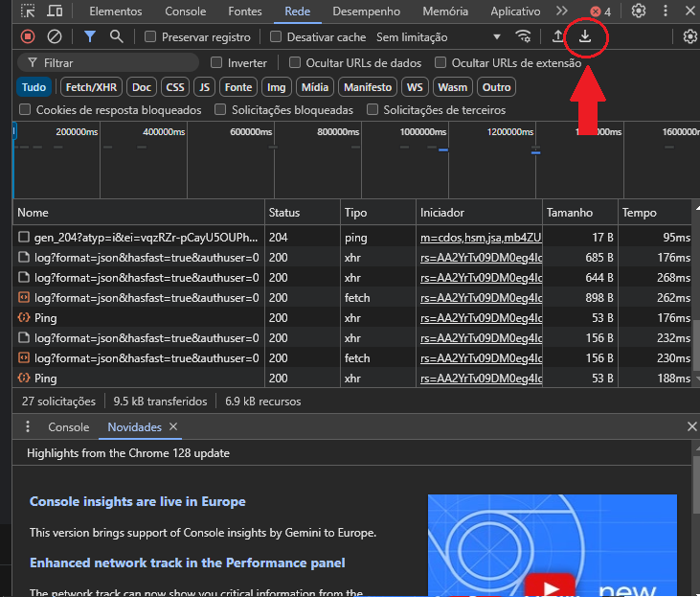Toggle the network filter funnel icon
This screenshot has height=597, width=700.
click(89, 36)
